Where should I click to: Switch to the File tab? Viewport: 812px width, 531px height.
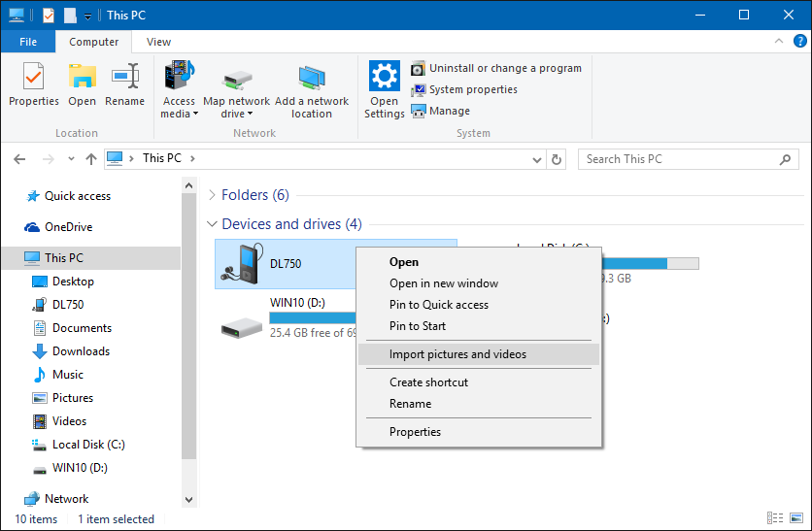coord(28,42)
